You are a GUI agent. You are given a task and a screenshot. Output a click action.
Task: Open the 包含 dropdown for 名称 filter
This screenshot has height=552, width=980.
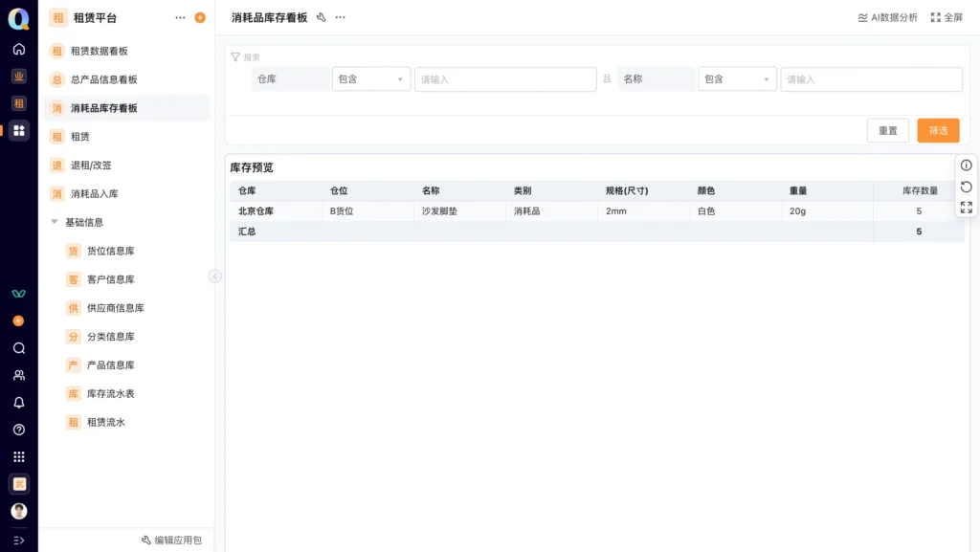tap(737, 79)
